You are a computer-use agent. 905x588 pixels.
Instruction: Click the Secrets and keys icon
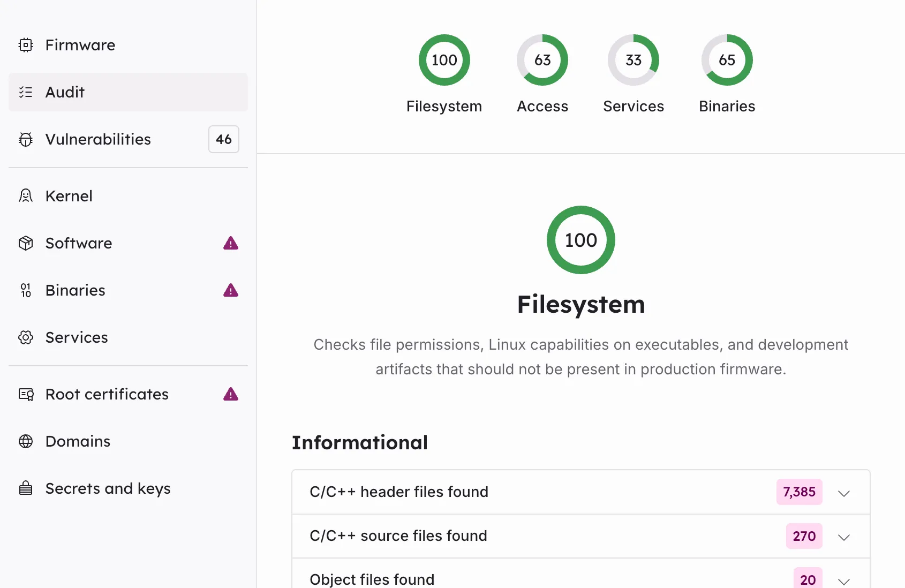tap(26, 488)
